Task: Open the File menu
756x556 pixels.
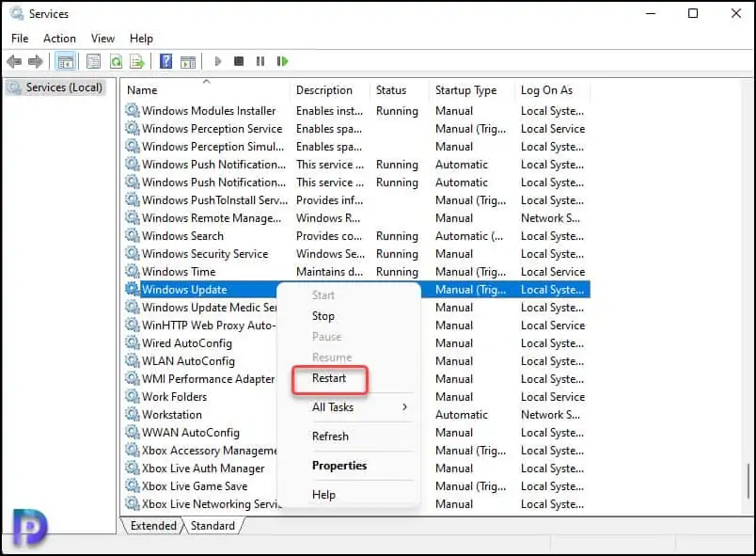Action: pyautogui.click(x=20, y=39)
